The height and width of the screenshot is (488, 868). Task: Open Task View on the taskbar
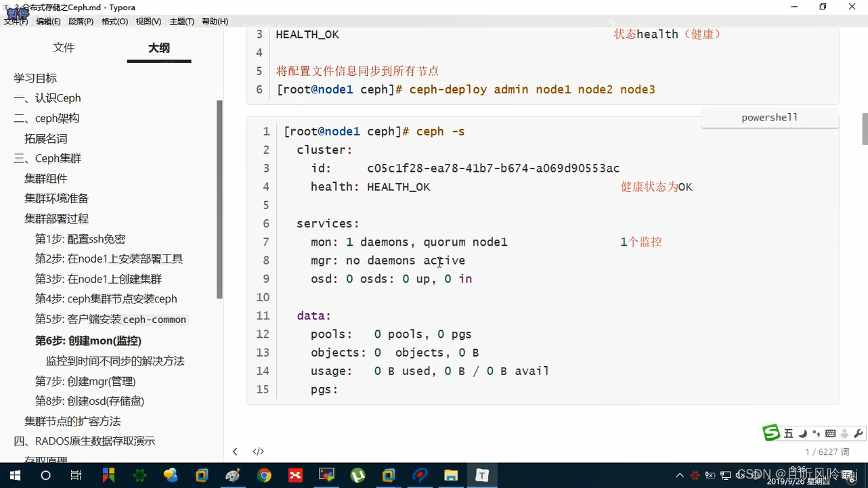coord(76,475)
